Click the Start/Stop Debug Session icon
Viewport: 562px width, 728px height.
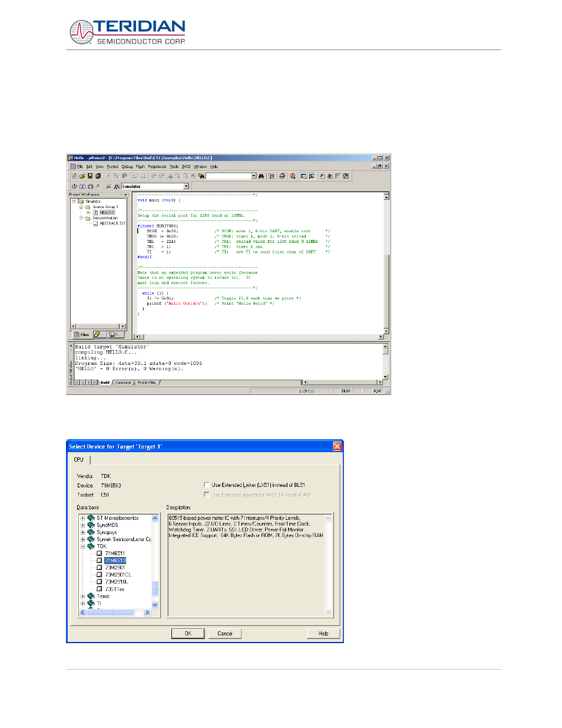click(x=293, y=176)
